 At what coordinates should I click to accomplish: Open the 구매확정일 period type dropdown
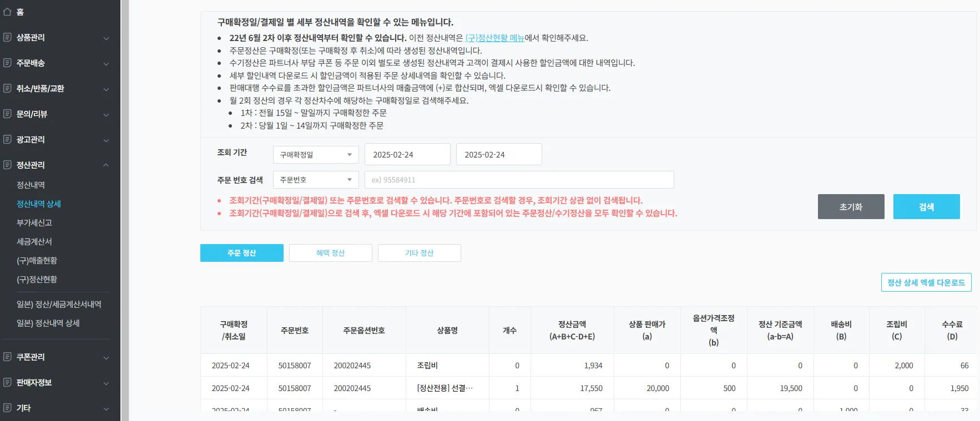click(316, 155)
